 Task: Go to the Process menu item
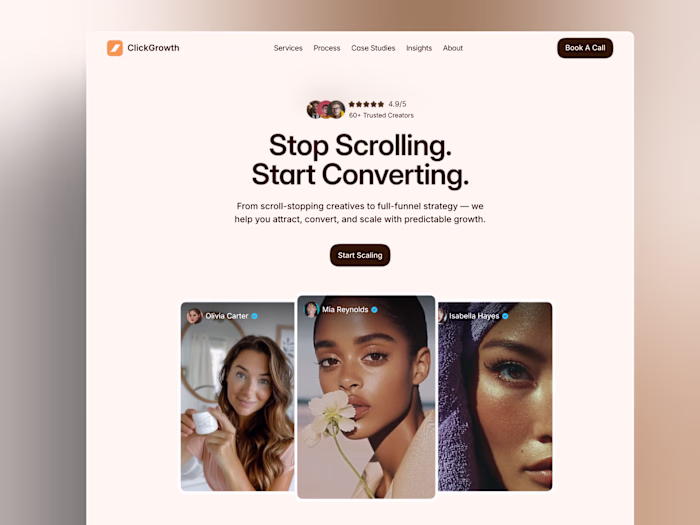pos(327,48)
